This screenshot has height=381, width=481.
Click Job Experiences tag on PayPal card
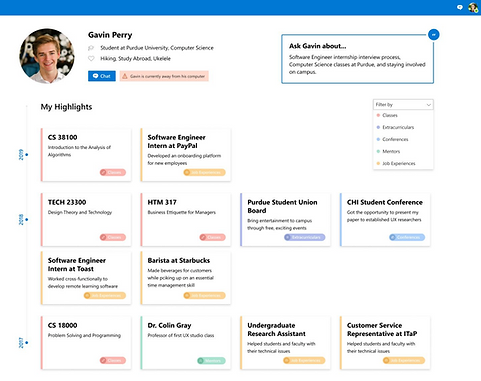pos(204,172)
